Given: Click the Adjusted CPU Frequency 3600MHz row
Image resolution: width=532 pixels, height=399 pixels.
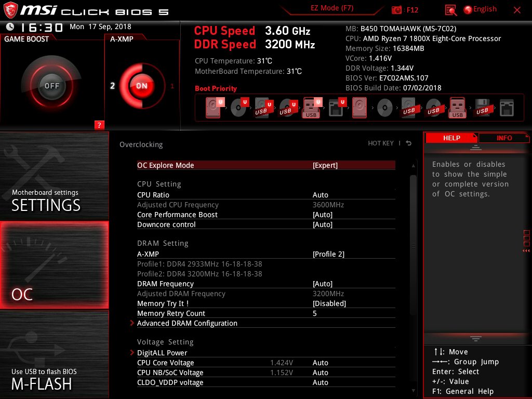Looking at the screenshot, I should [x=266, y=205].
